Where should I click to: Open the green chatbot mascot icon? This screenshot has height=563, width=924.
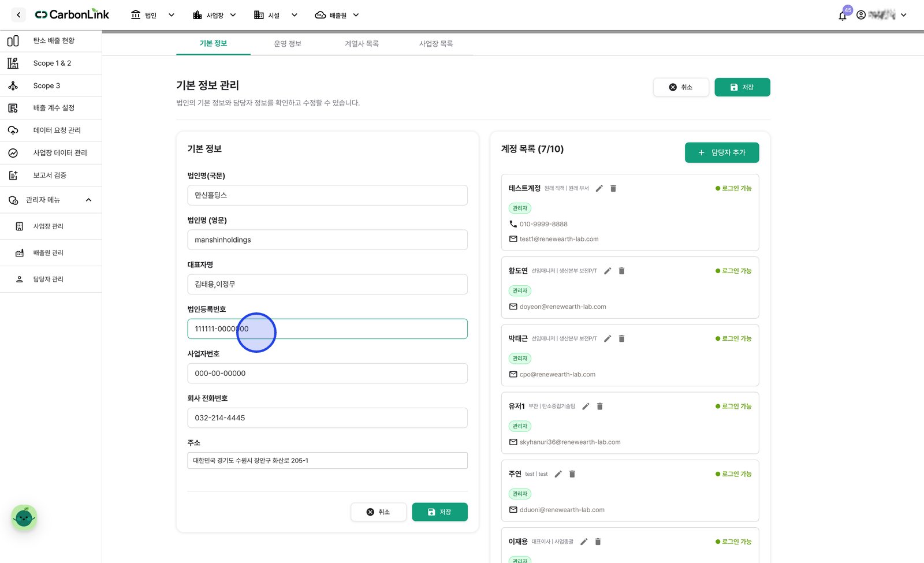[24, 518]
